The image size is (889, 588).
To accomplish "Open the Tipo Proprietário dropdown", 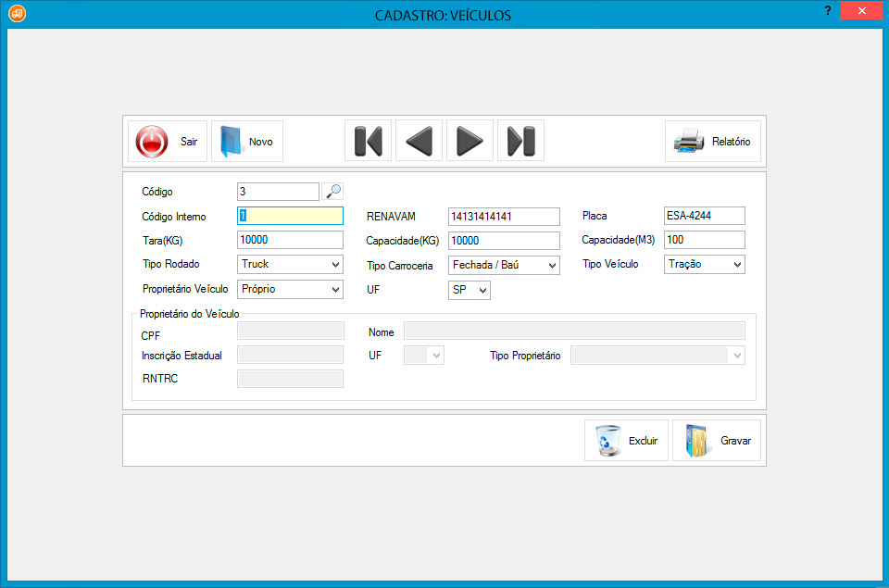I will point(657,356).
